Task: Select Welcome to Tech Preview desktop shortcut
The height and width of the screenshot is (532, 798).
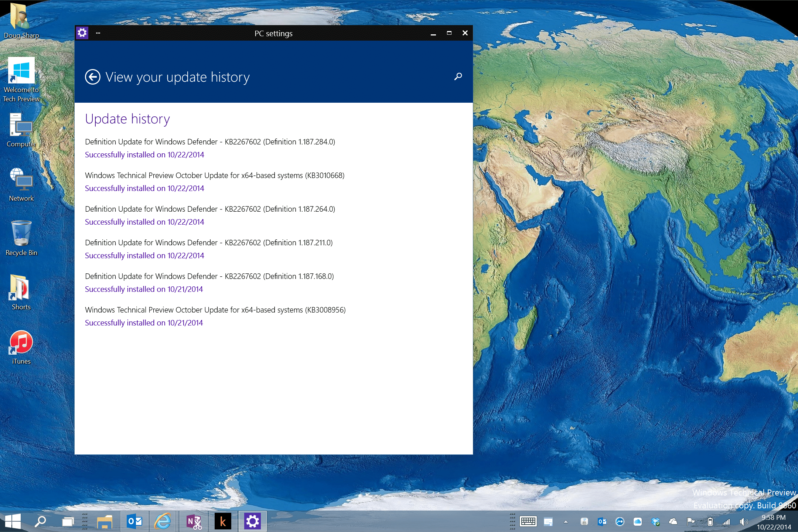Action: point(21,80)
